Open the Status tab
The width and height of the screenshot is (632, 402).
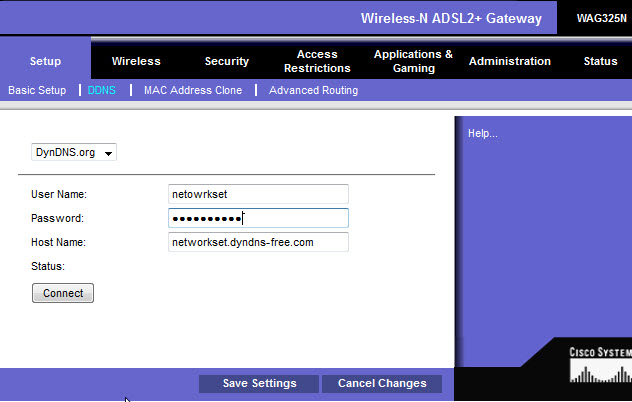point(601,61)
